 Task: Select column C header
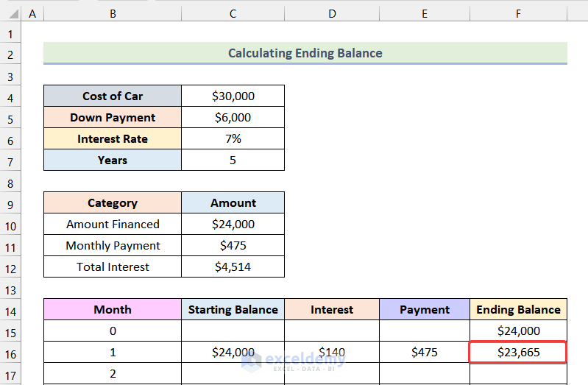tap(233, 13)
